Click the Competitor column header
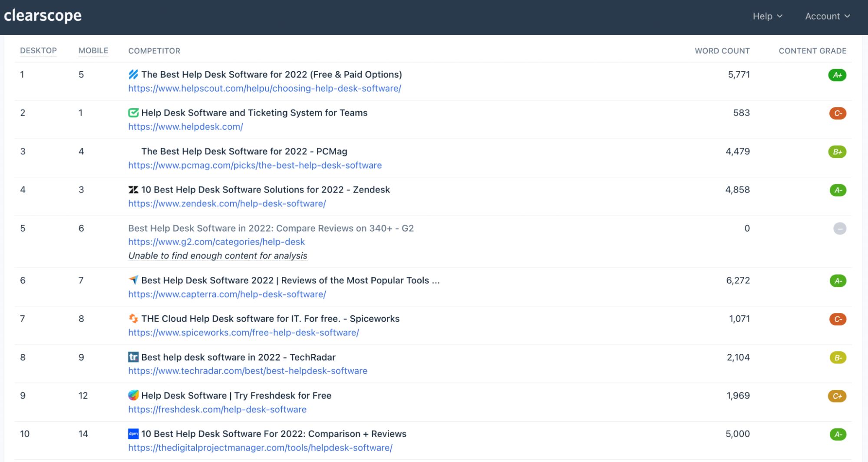 point(154,51)
